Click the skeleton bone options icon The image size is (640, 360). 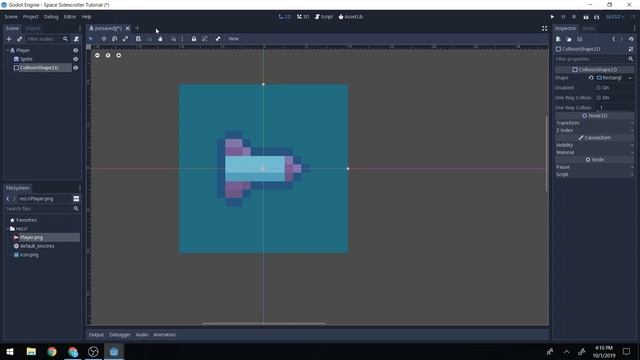tap(218, 39)
